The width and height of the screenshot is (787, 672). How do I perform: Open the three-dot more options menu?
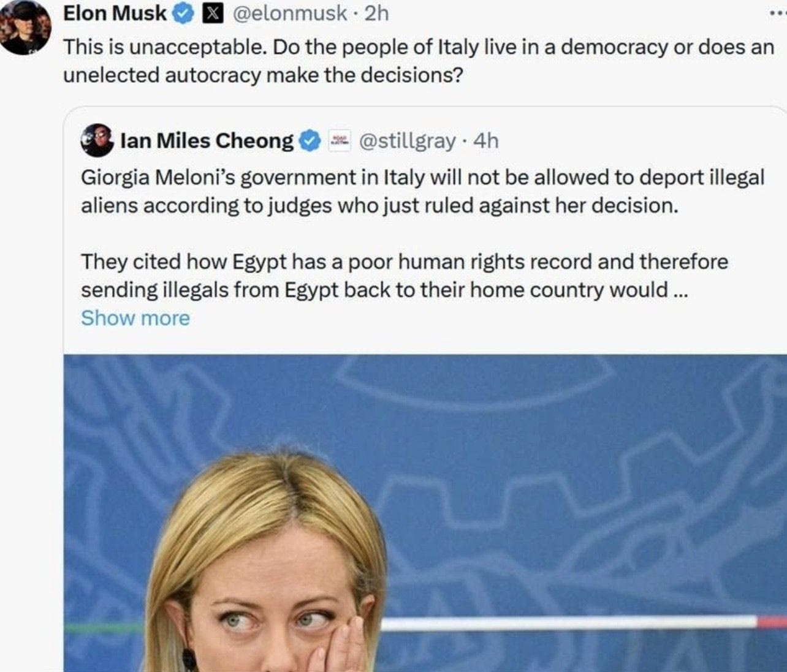click(777, 13)
